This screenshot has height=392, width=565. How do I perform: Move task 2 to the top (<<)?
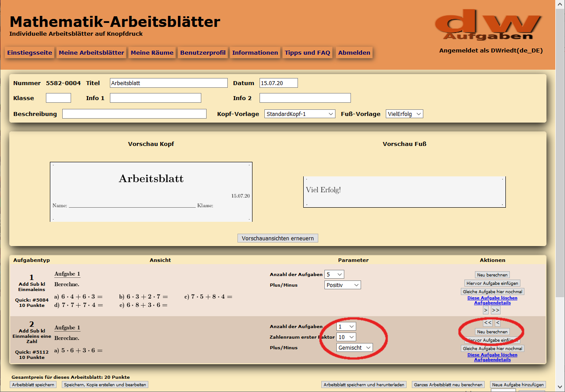pos(488,323)
